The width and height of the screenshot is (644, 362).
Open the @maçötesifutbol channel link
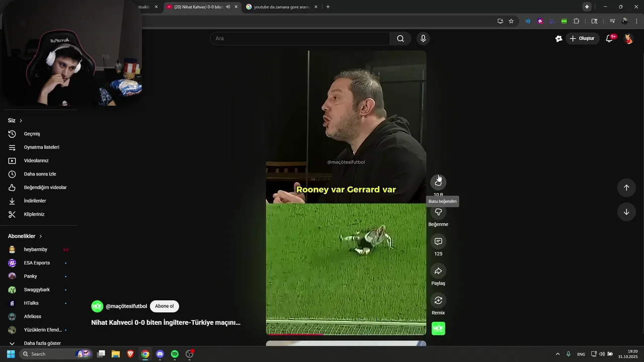[126, 306]
